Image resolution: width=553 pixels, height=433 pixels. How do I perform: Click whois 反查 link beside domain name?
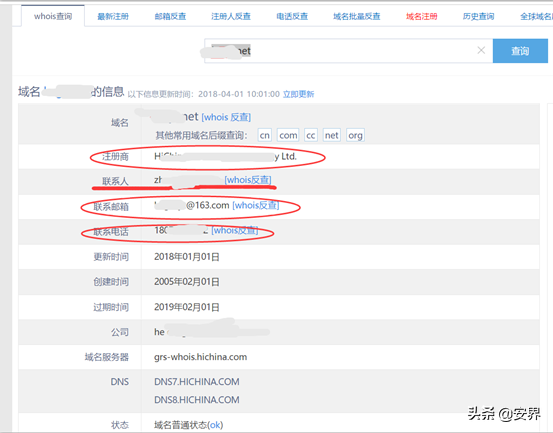[226, 117]
